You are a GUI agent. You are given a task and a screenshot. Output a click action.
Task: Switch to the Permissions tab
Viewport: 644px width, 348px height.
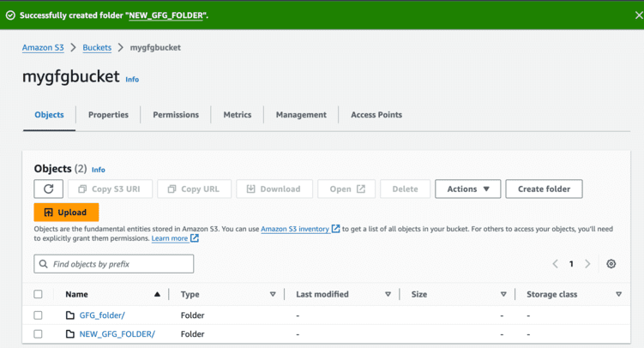pos(176,115)
